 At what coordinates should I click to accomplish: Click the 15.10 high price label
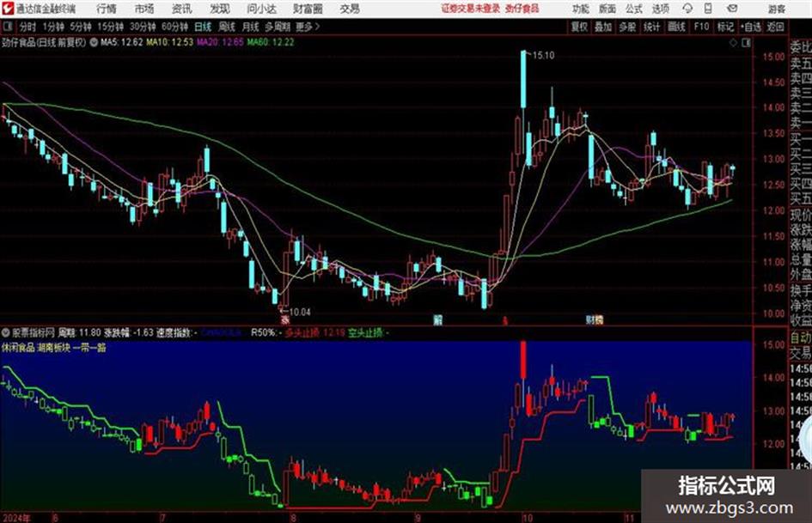(543, 56)
